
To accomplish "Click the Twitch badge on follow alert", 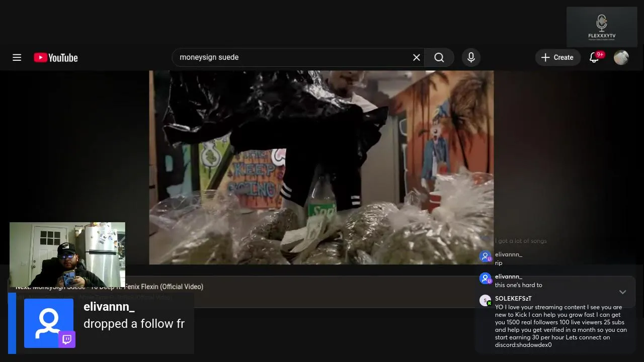I will pos(67,339).
